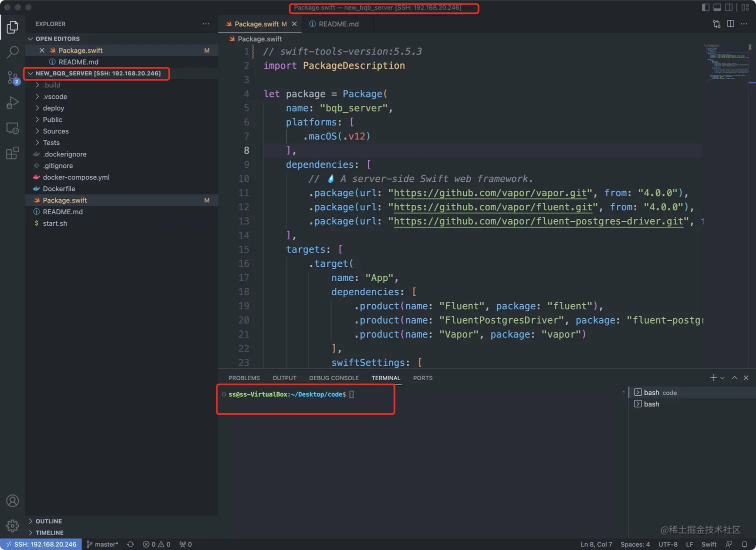Open the Run and Debug view

point(12,102)
